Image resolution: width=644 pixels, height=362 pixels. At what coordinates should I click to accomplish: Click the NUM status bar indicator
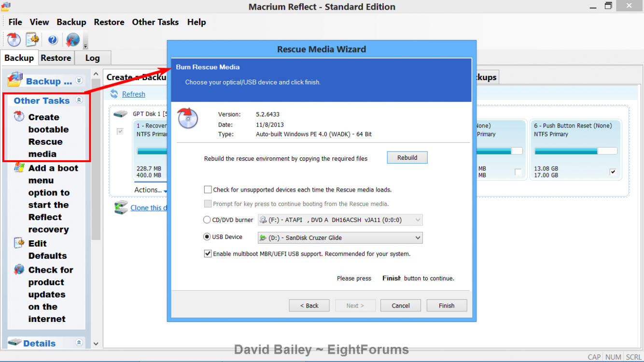(613, 357)
